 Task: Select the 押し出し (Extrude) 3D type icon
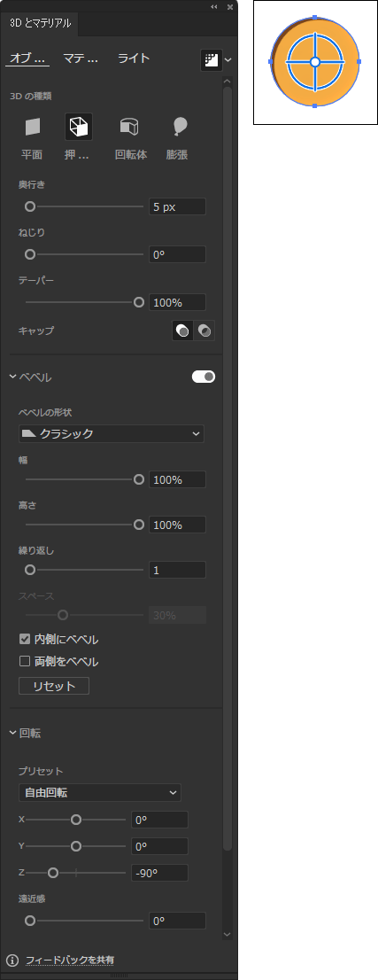79,127
